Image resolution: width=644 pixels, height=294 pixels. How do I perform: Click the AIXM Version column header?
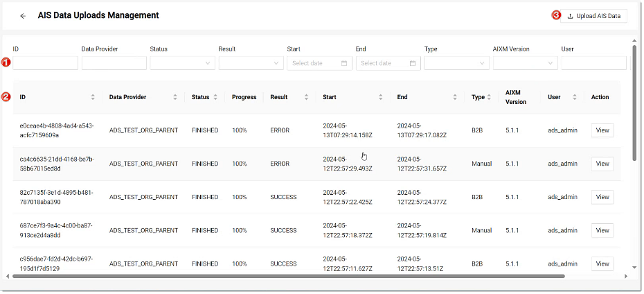click(x=516, y=98)
